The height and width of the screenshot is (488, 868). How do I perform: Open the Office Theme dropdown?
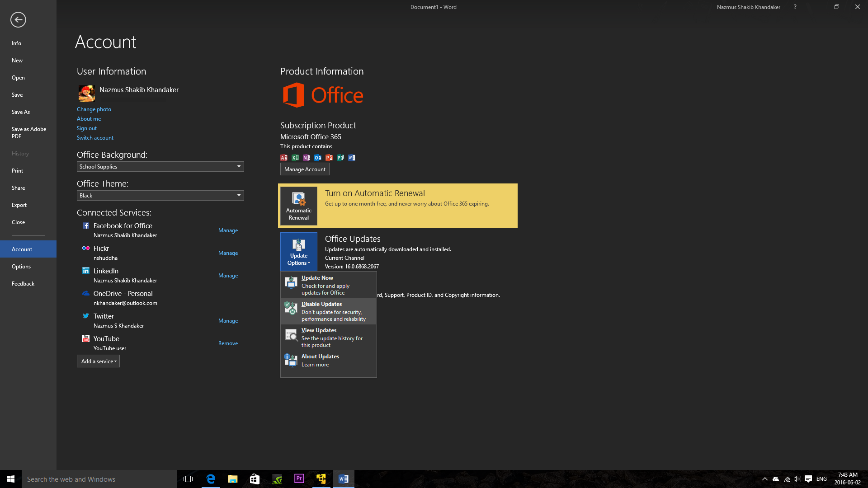[x=160, y=195]
